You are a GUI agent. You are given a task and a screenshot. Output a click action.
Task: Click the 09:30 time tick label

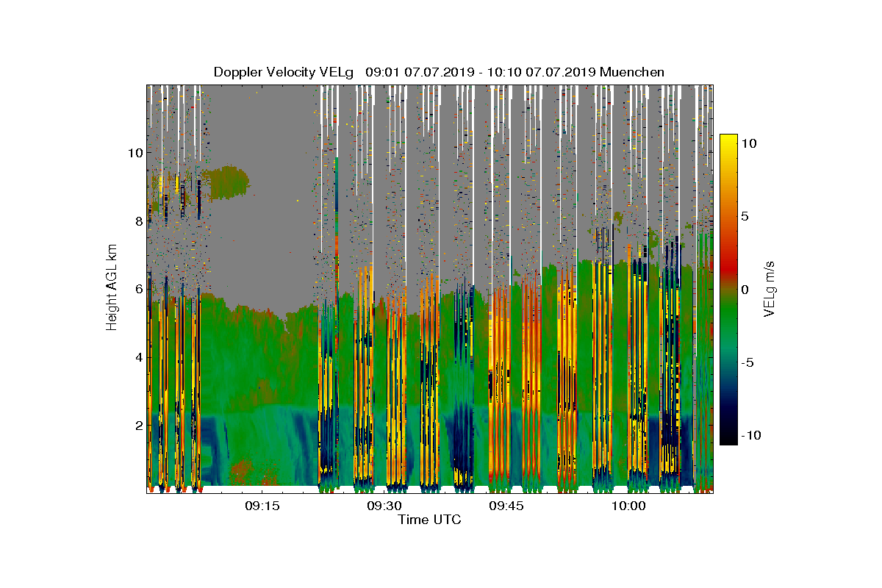click(x=384, y=506)
